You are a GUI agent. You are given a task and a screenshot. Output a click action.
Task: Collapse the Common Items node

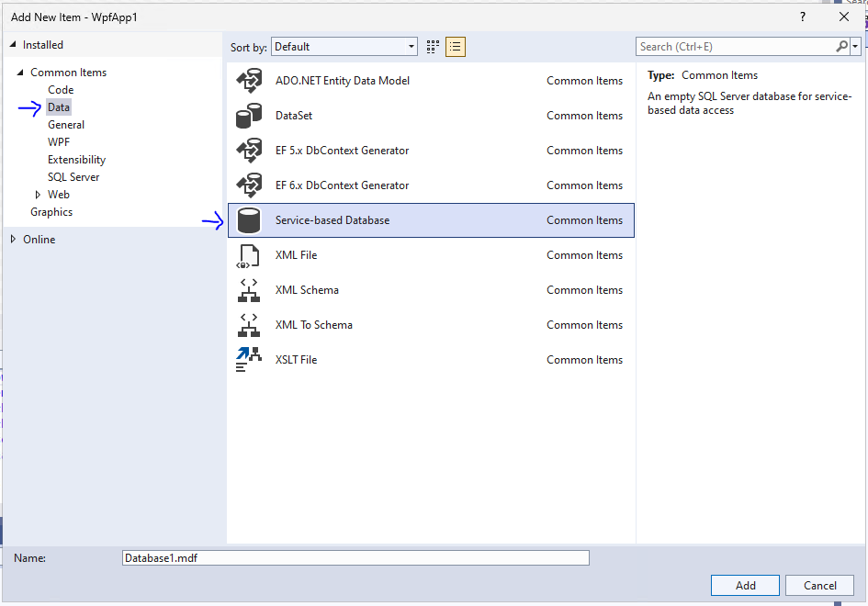(x=20, y=72)
